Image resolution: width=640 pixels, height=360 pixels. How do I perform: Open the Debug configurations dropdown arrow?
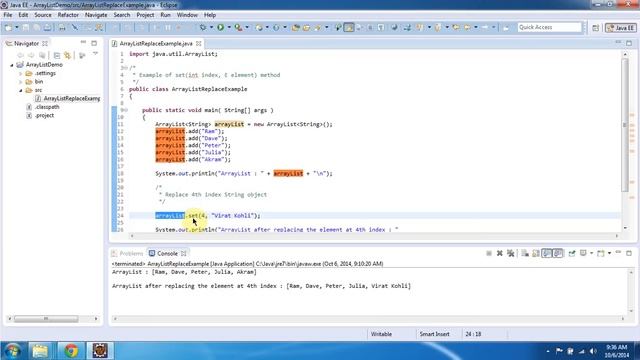point(211,27)
